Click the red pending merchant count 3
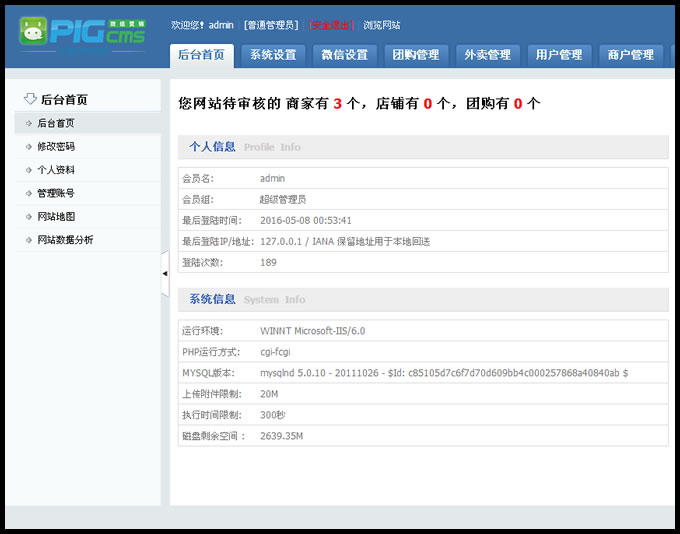This screenshot has width=680, height=534. coord(337,103)
